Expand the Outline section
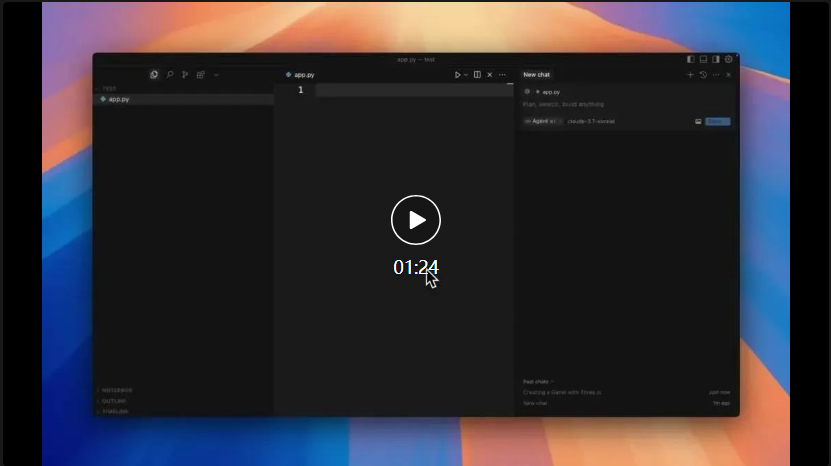 tap(114, 401)
